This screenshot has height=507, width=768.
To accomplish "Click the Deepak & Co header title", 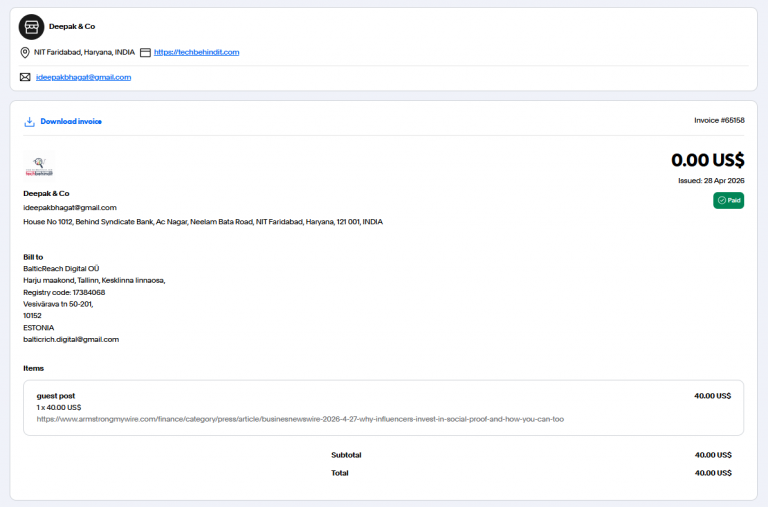I will [x=72, y=26].
